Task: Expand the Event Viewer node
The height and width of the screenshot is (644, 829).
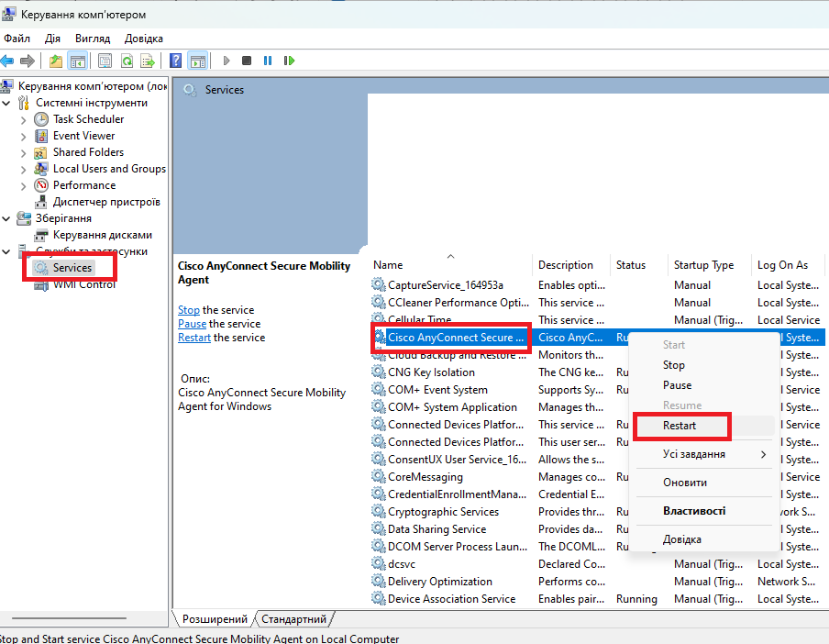Action: coord(23,137)
